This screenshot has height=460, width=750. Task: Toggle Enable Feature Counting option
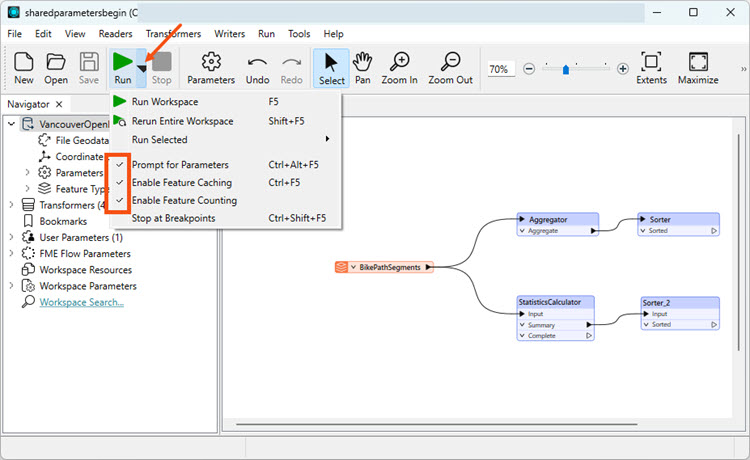[184, 200]
